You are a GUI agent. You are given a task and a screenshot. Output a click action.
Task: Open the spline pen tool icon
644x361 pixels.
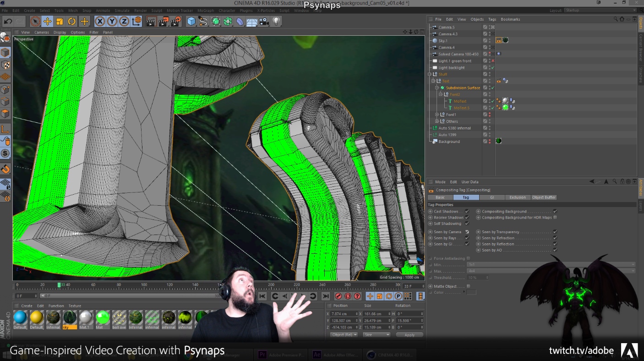pos(203,21)
